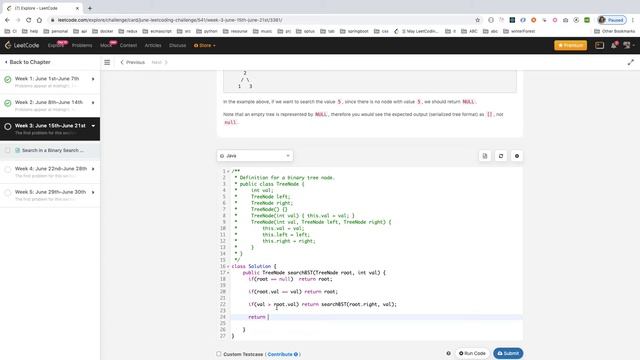Click Week 4 status circle

pyautogui.click(x=8, y=169)
